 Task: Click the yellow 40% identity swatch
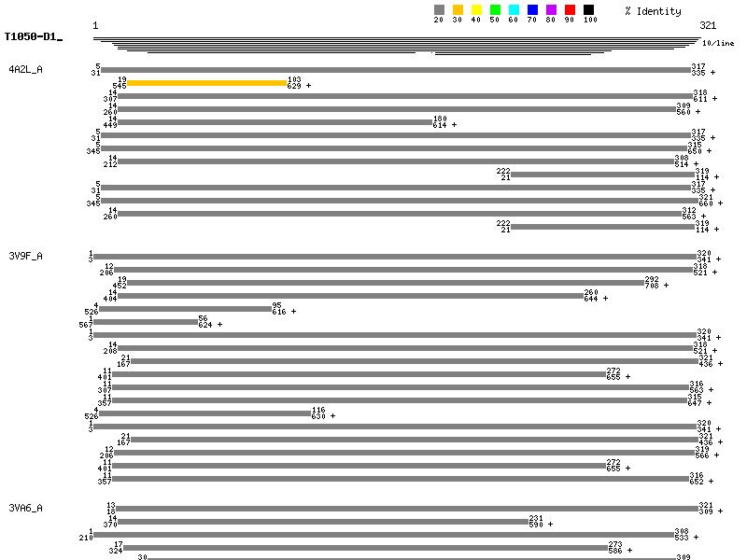(x=476, y=9)
